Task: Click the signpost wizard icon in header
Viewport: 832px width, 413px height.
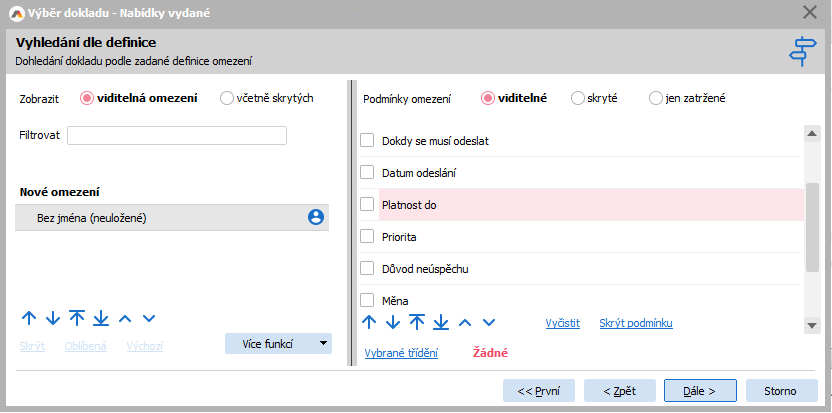Action: (x=802, y=50)
